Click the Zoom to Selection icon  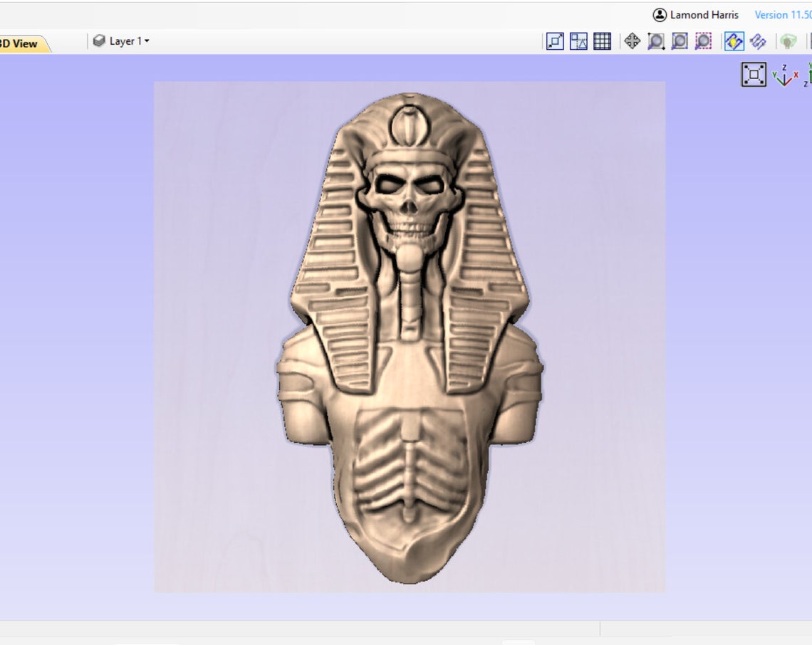pyautogui.click(x=703, y=41)
